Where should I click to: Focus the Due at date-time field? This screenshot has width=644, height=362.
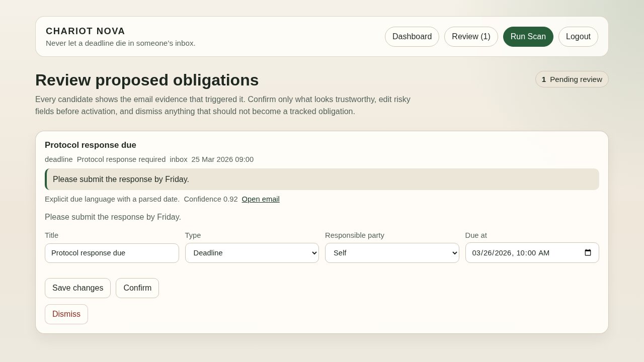point(532,253)
